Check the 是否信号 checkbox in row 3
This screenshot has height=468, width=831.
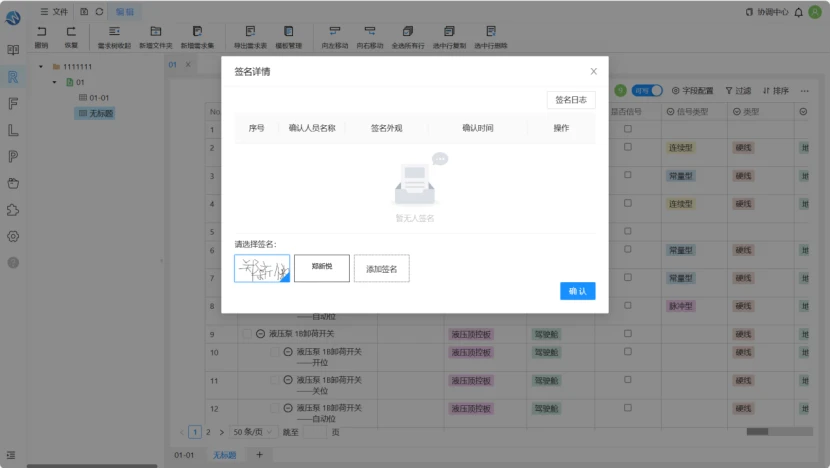(627, 175)
